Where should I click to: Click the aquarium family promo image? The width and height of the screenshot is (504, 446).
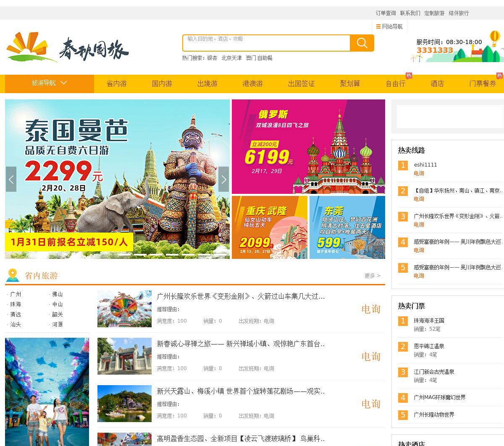tap(47, 392)
